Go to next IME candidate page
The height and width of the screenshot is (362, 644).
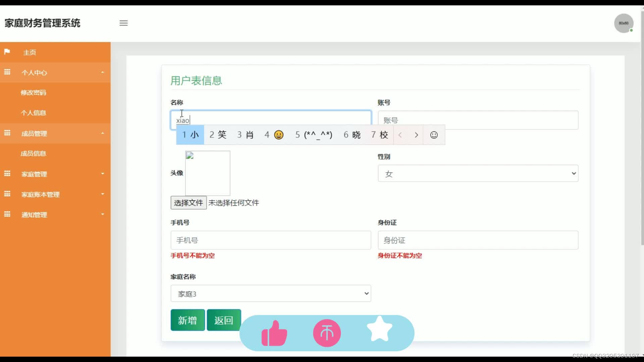tap(416, 135)
